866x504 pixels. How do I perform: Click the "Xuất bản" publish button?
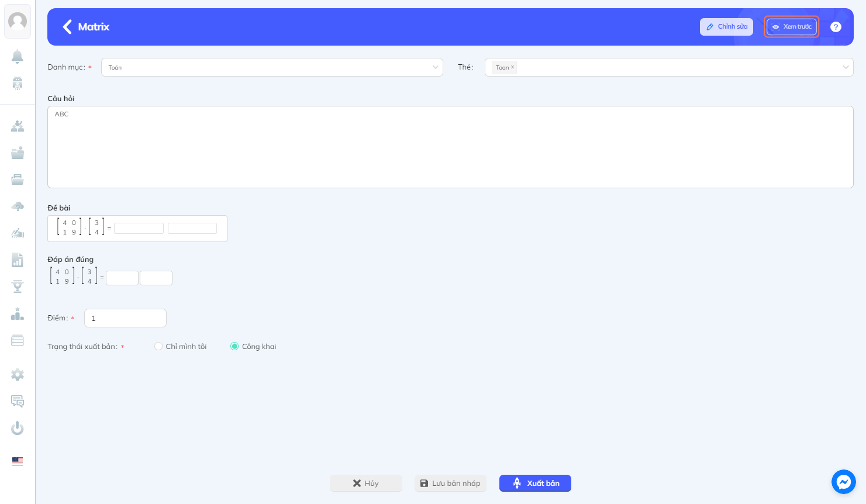pos(535,484)
